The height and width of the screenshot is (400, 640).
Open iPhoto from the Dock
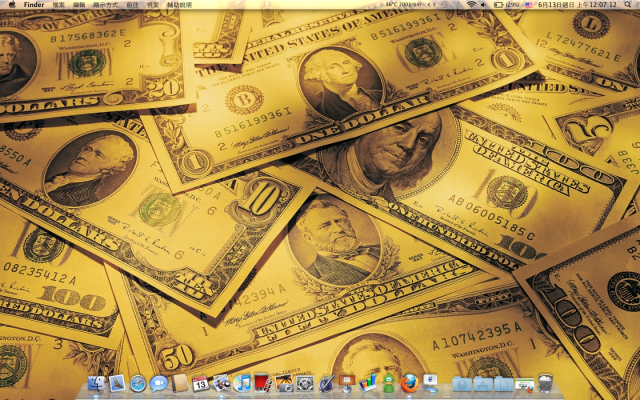pyautogui.click(x=284, y=383)
